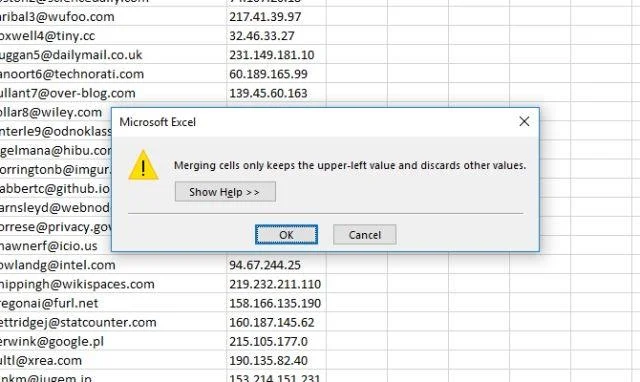The height and width of the screenshot is (382, 640).
Task: Click the hibu.com email cell
Action: (x=56, y=150)
